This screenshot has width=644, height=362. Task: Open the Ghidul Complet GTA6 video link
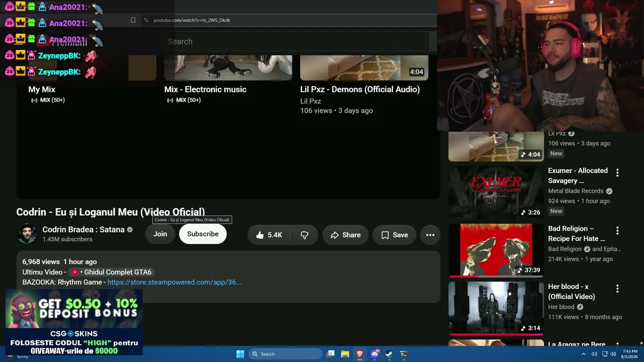(111, 272)
